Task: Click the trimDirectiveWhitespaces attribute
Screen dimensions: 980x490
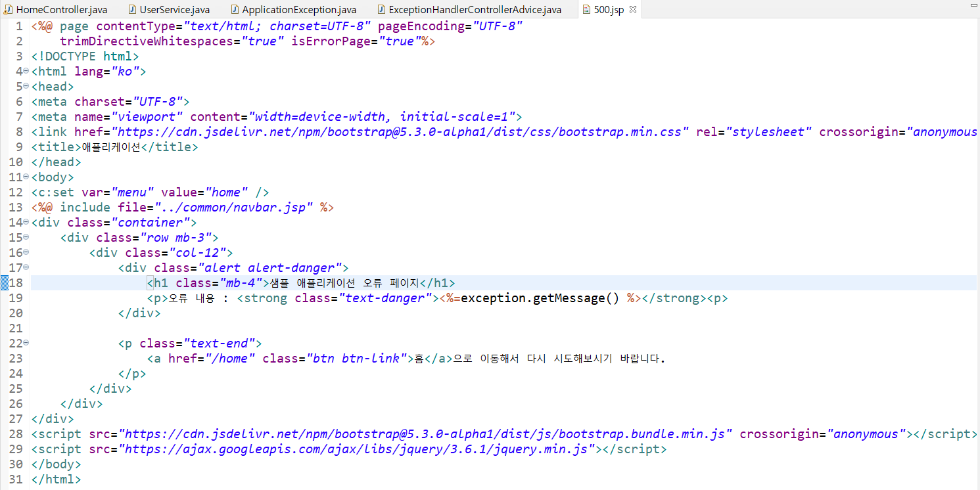Action: (172, 41)
